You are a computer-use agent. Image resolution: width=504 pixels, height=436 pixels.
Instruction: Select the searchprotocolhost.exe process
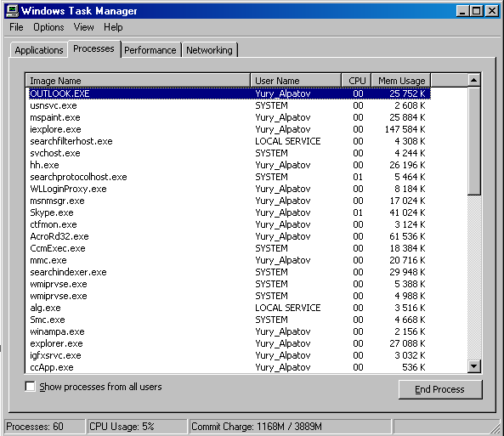229,177
